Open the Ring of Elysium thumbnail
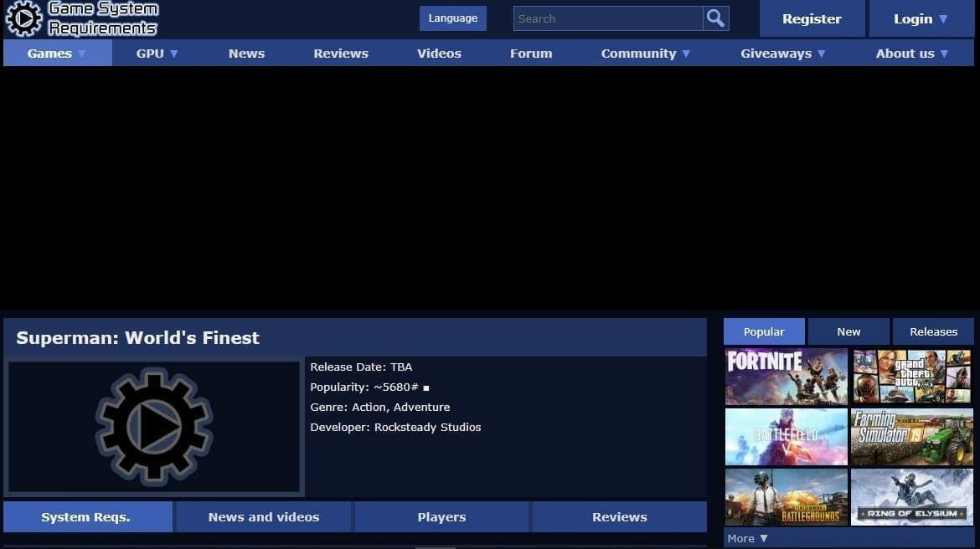Viewport: 980px width, 549px height. point(911,496)
